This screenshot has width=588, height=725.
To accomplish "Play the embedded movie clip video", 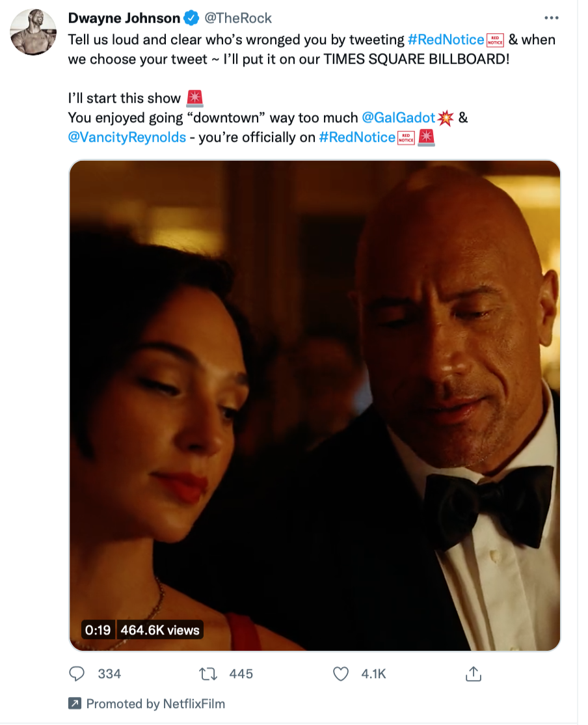I will pos(315,405).
